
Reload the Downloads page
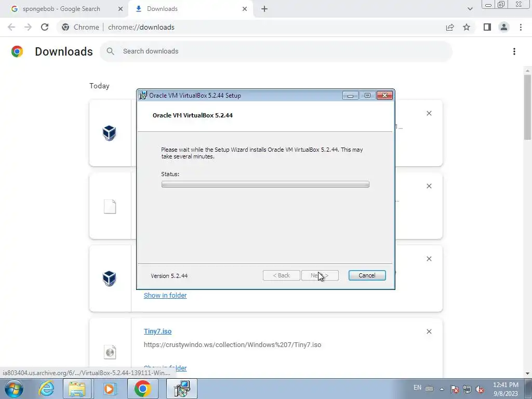[45, 27]
